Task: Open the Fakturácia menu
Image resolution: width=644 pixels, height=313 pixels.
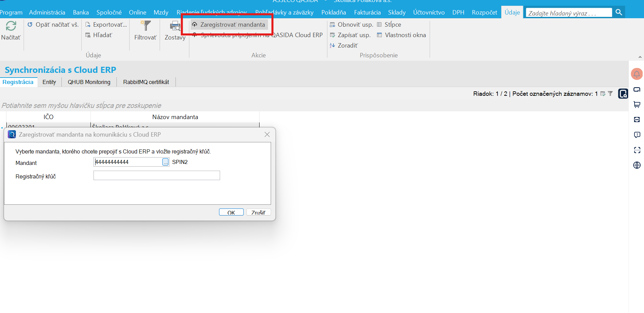Action: (x=367, y=12)
